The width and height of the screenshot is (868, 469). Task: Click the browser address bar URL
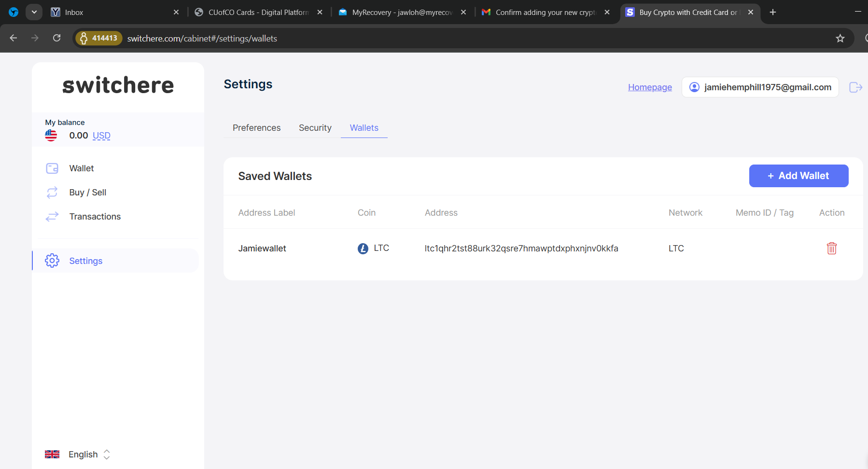[x=202, y=38]
